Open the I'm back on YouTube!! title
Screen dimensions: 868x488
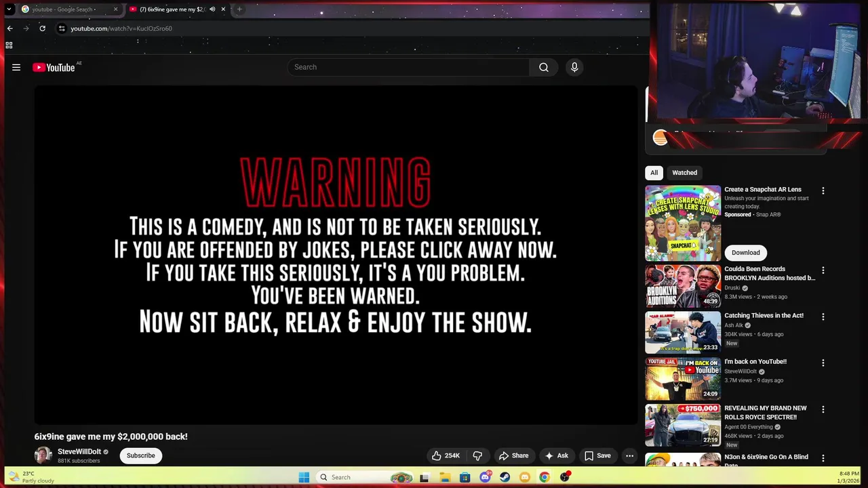[755, 362]
